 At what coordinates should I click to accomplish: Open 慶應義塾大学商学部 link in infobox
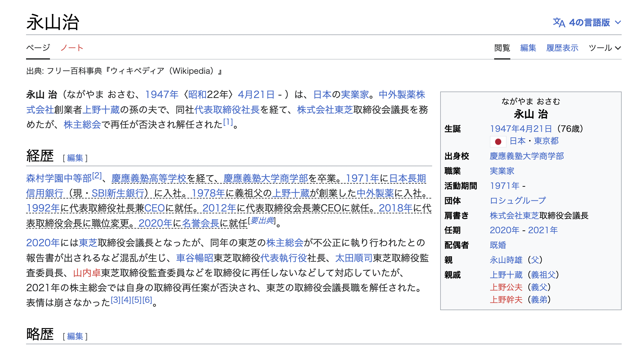tap(527, 156)
